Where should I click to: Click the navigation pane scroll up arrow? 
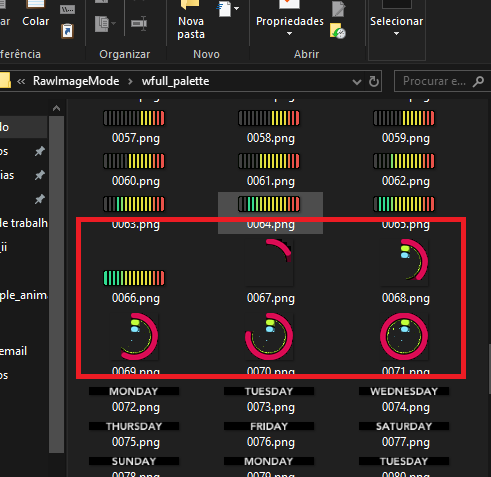click(x=56, y=108)
